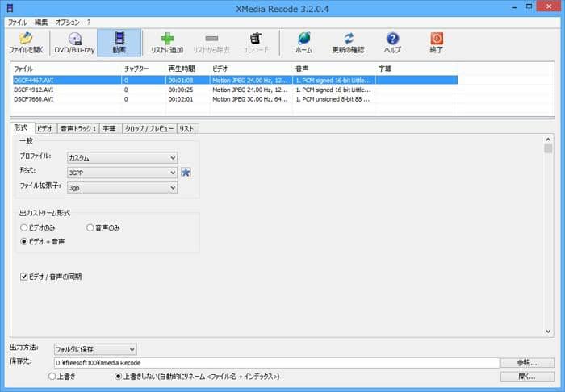
Task: Expand the 出力方法 dropdown フォルダに保存
Action: click(95, 349)
